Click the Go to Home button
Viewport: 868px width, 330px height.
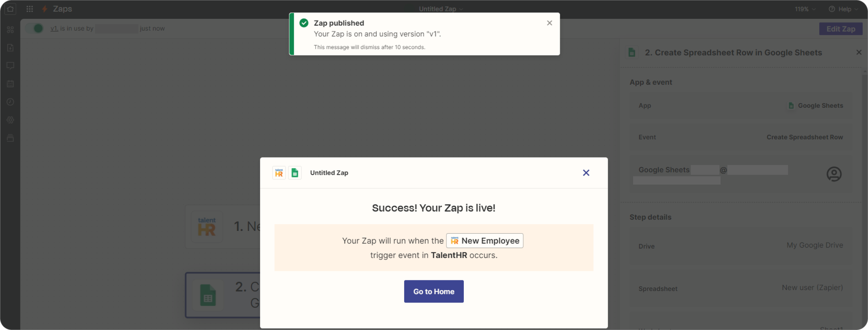(x=434, y=291)
